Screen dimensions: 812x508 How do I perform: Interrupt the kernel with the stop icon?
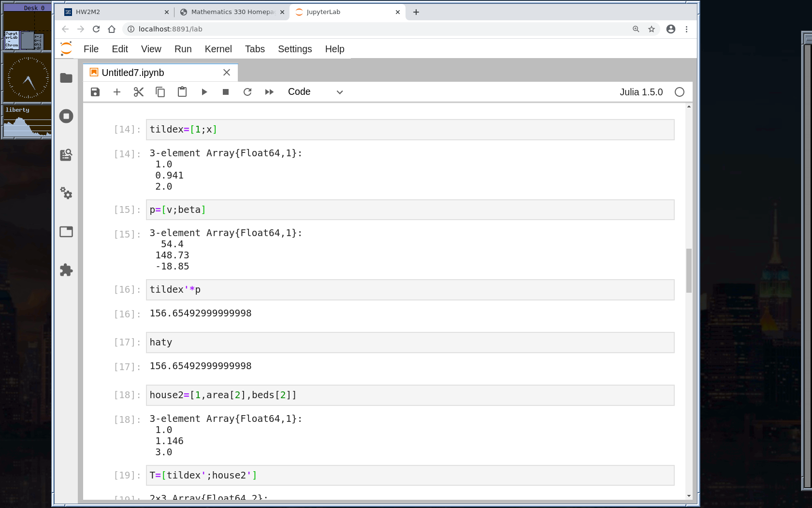(x=226, y=92)
